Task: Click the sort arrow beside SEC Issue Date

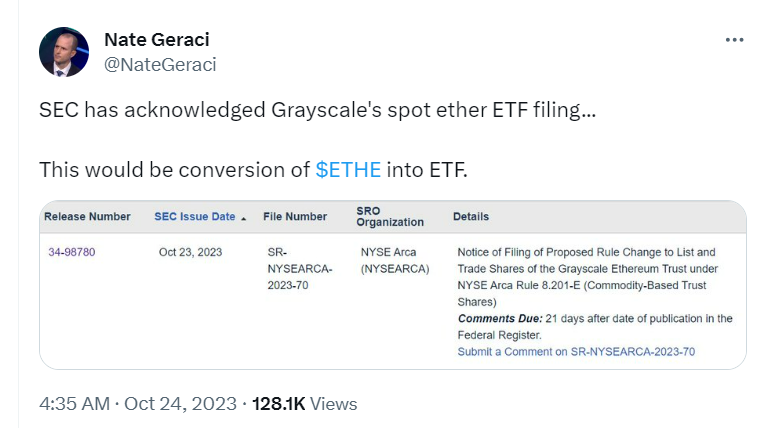Action: coord(243,217)
